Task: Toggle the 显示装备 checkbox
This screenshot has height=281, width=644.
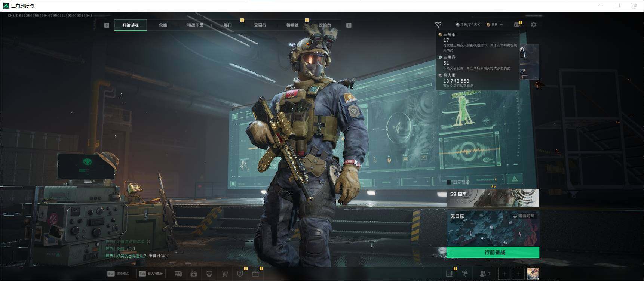Action: (449, 182)
